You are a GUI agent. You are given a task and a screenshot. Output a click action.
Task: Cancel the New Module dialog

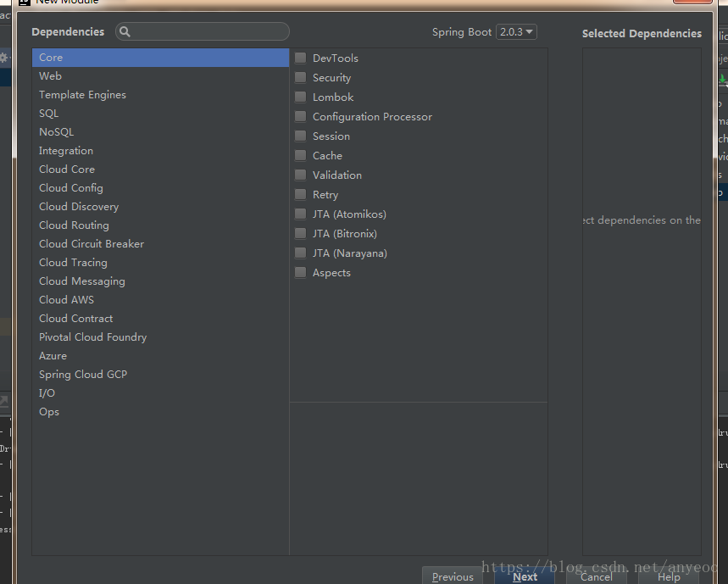click(x=597, y=576)
